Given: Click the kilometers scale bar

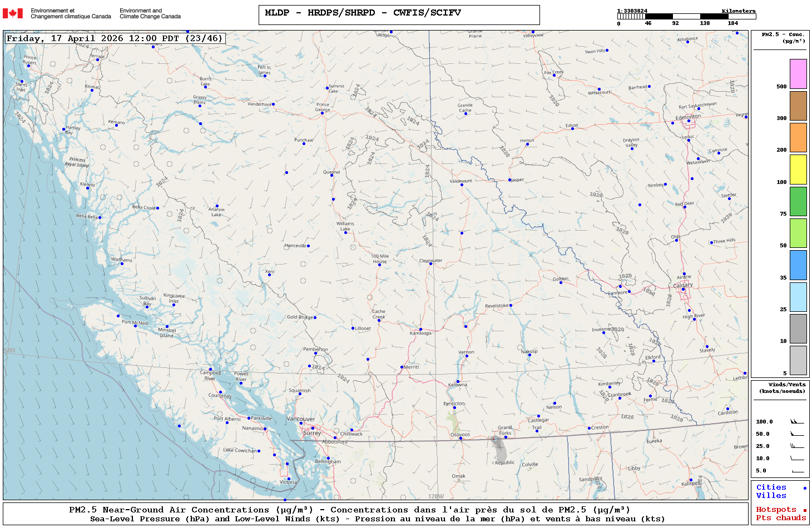Looking at the screenshot, I should click(686, 17).
